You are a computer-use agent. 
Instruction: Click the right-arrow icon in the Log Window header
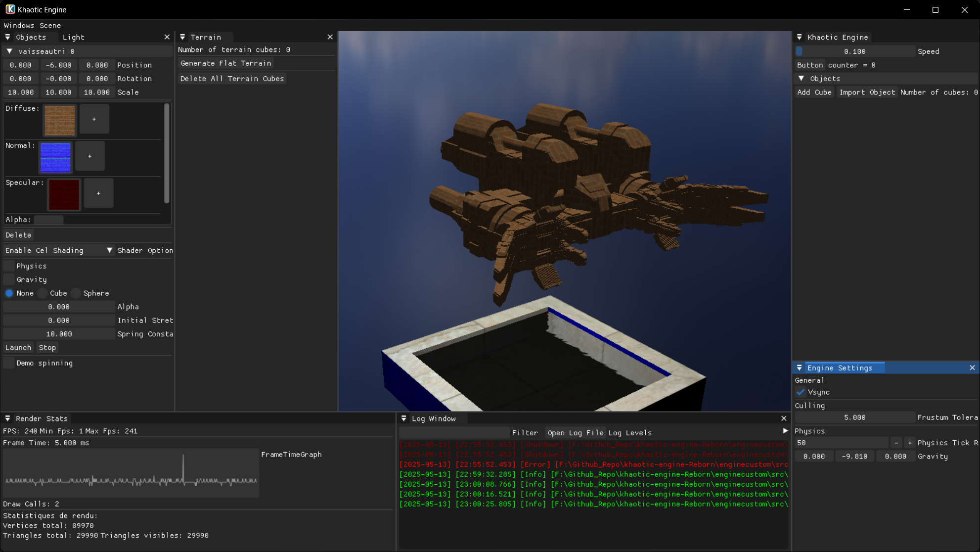click(x=785, y=431)
